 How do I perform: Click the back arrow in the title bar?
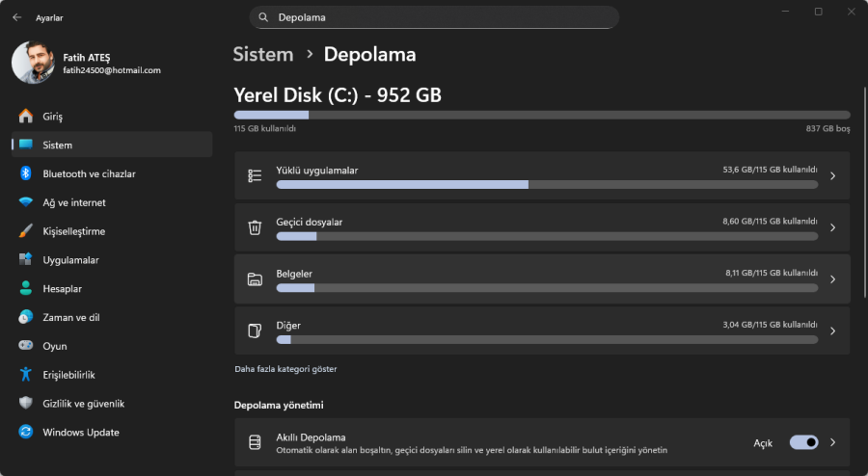[16, 17]
